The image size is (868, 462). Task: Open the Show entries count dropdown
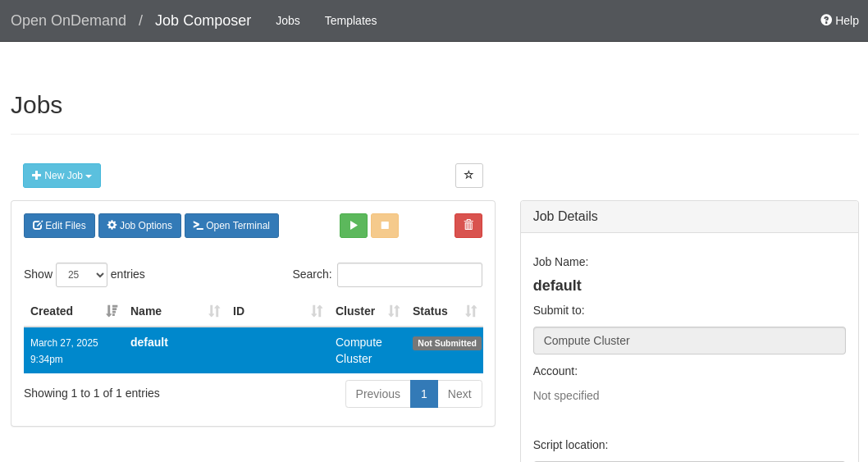pyautogui.click(x=81, y=275)
